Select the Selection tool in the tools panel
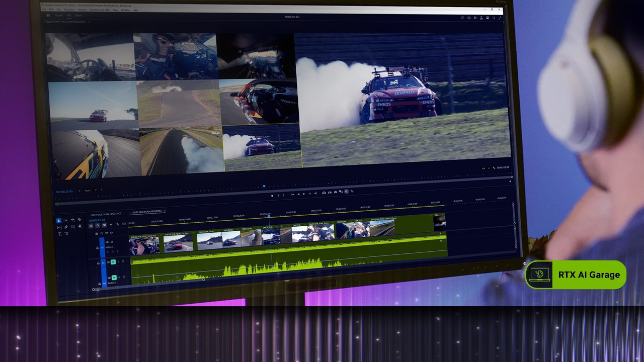 coord(59,221)
